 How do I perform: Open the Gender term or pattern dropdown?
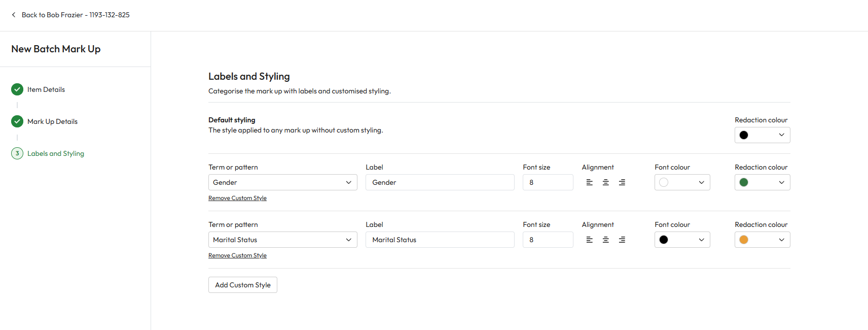pyautogui.click(x=282, y=182)
